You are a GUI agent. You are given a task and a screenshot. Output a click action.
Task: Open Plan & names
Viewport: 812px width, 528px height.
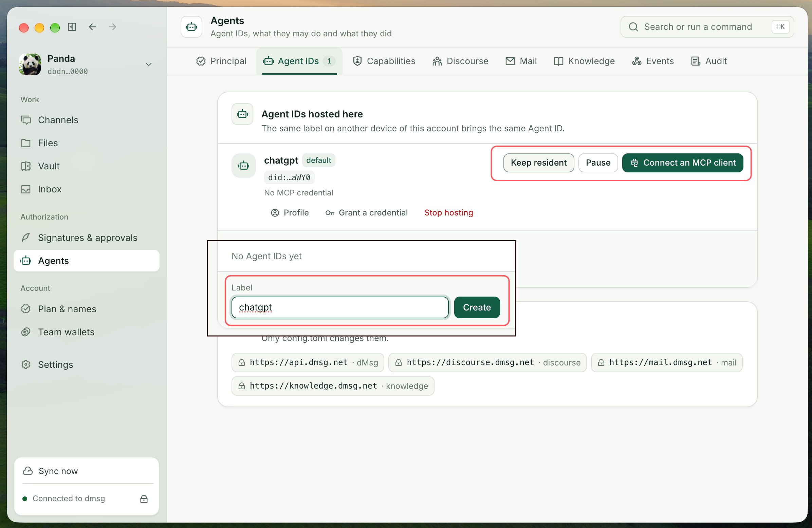86,309
